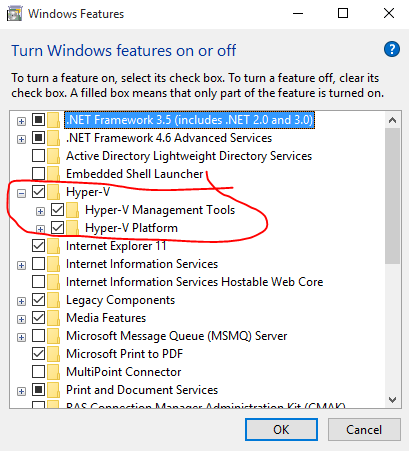Click folder icon next to Hyper-V

click(53, 192)
